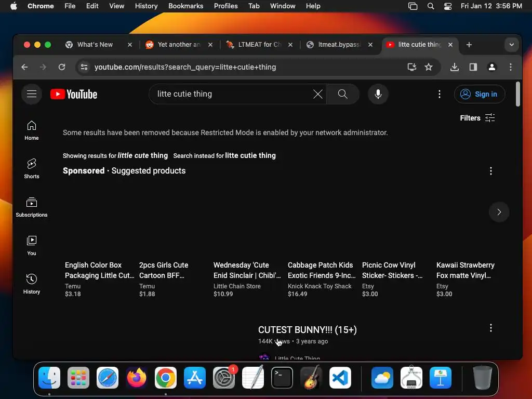532x399 pixels.
Task: Go back with the browser back arrow
Action: 24,67
